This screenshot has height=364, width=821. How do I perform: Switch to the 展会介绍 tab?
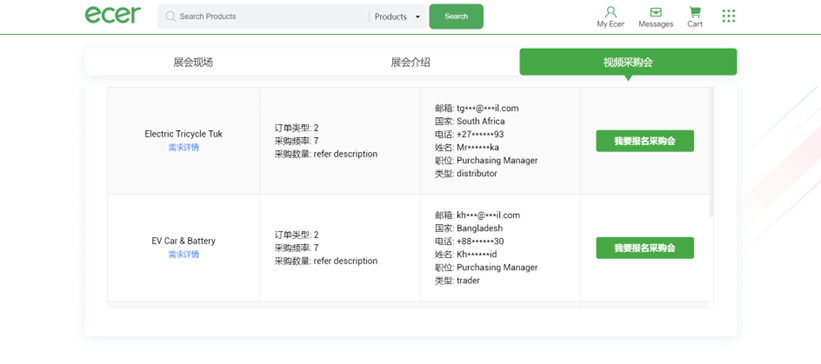pyautogui.click(x=410, y=62)
